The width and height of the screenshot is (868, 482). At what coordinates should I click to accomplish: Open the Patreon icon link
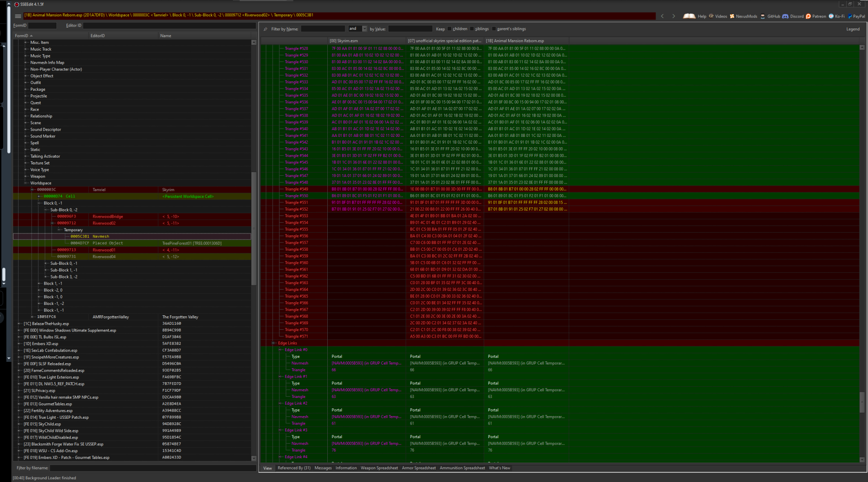[x=808, y=16]
